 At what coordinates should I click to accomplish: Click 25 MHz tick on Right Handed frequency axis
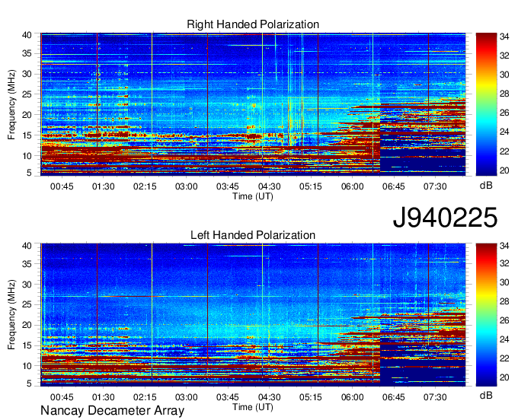click(x=27, y=94)
